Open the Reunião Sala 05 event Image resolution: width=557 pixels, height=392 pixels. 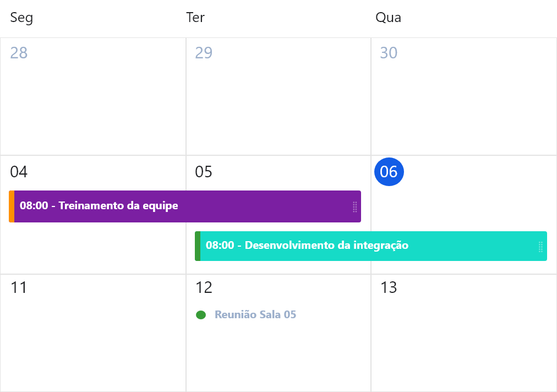[255, 315]
